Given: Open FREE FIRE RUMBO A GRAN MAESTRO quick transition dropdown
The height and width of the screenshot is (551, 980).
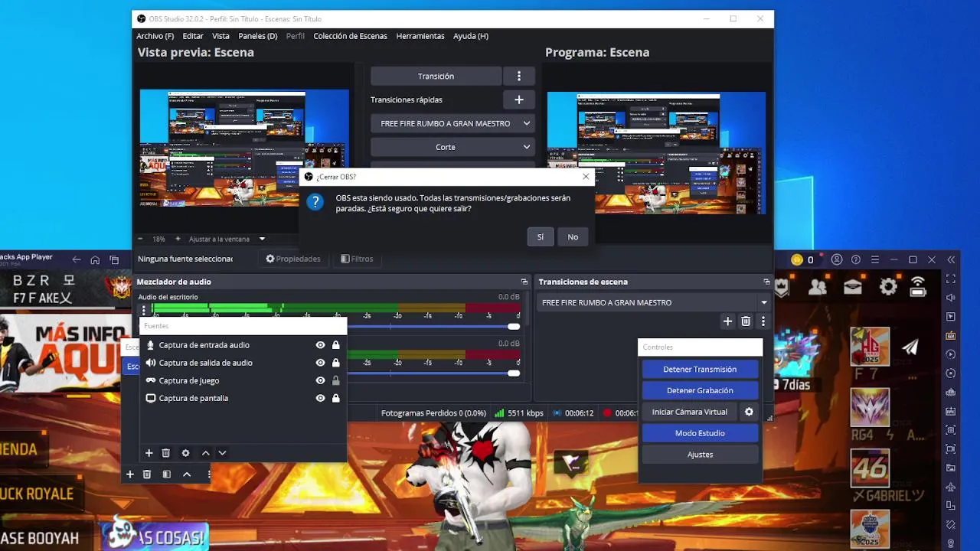Looking at the screenshot, I should click(452, 123).
